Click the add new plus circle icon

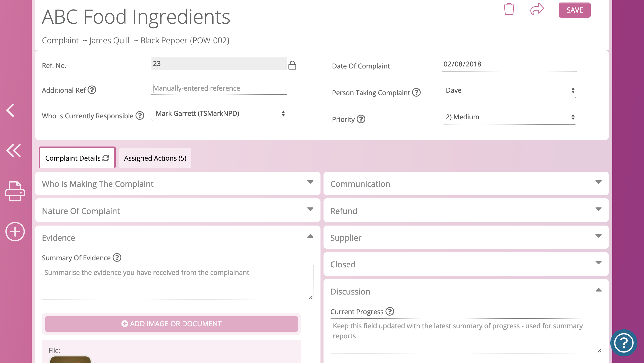pos(15,232)
